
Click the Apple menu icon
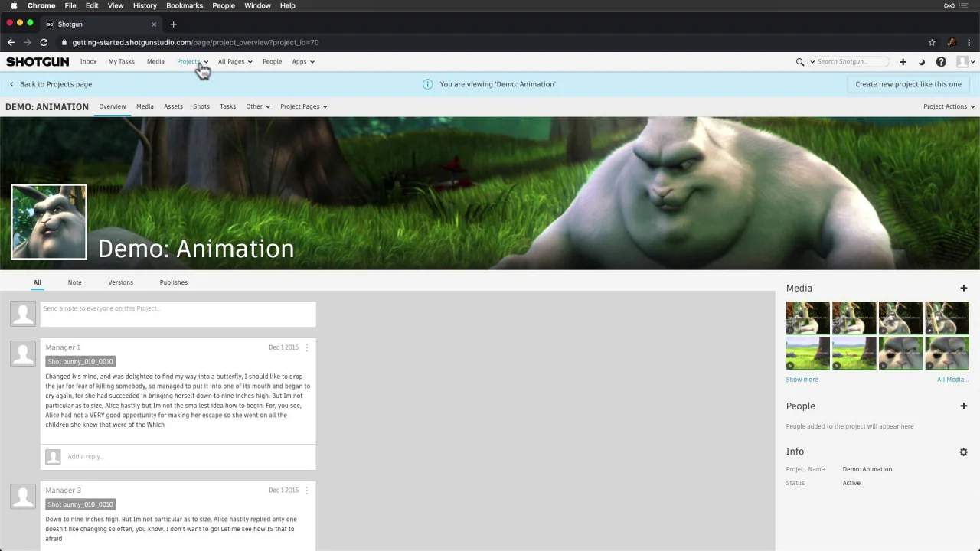pyautogui.click(x=14, y=5)
